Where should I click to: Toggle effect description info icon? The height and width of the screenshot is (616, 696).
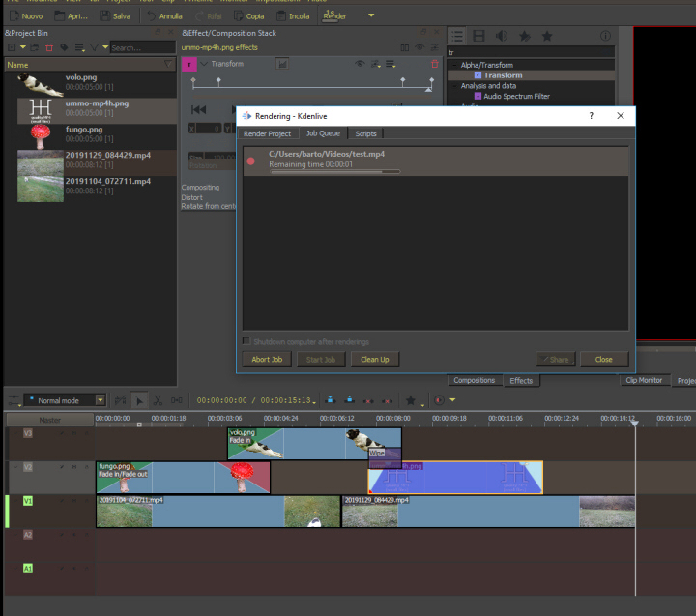coord(605,36)
